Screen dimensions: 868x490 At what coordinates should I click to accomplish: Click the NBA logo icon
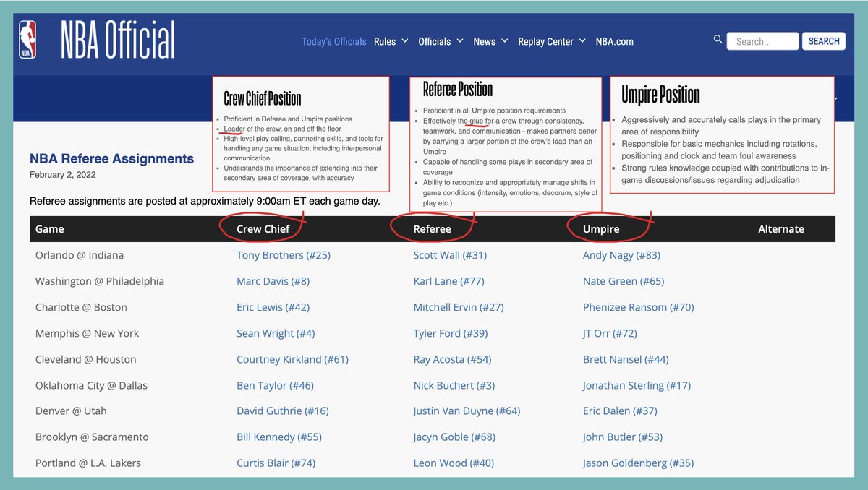point(27,40)
